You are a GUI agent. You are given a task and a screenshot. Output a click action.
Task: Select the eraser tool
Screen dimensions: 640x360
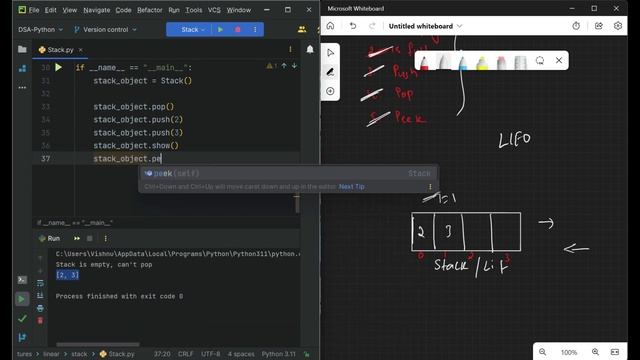pyautogui.click(x=501, y=63)
